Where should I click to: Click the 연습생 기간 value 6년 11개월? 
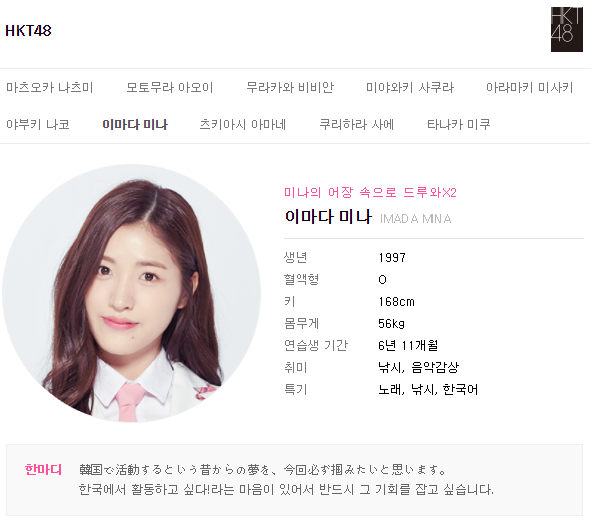[408, 345]
